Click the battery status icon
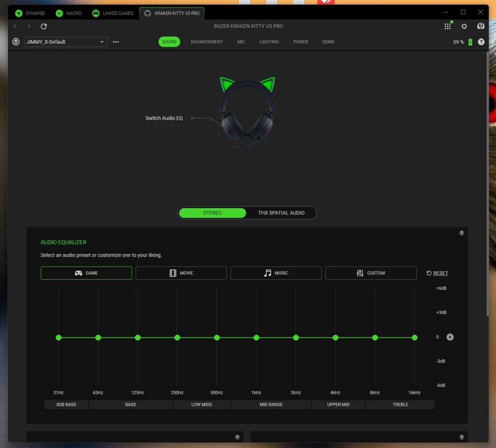 [x=470, y=42]
